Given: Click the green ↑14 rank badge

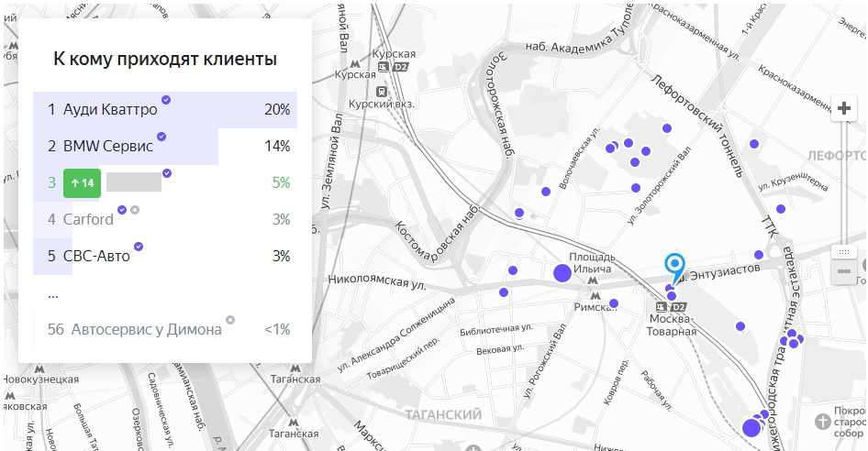Looking at the screenshot, I should coord(82,183).
